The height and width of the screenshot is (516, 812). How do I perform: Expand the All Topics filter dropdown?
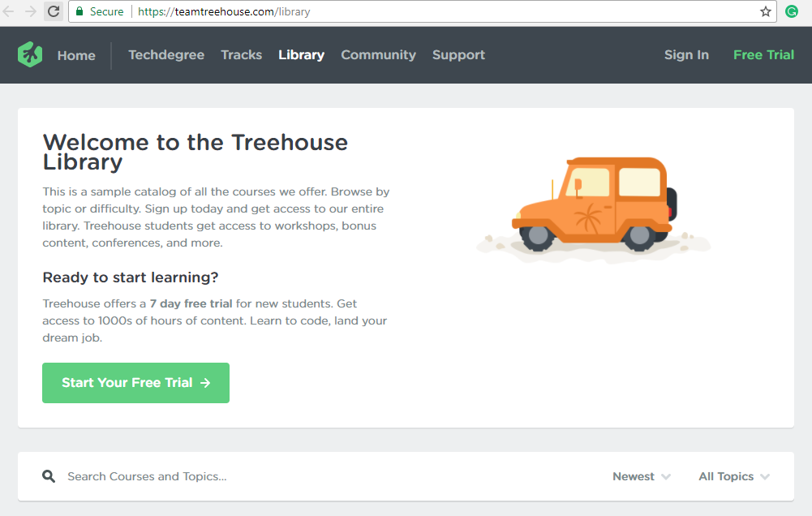[x=734, y=476]
